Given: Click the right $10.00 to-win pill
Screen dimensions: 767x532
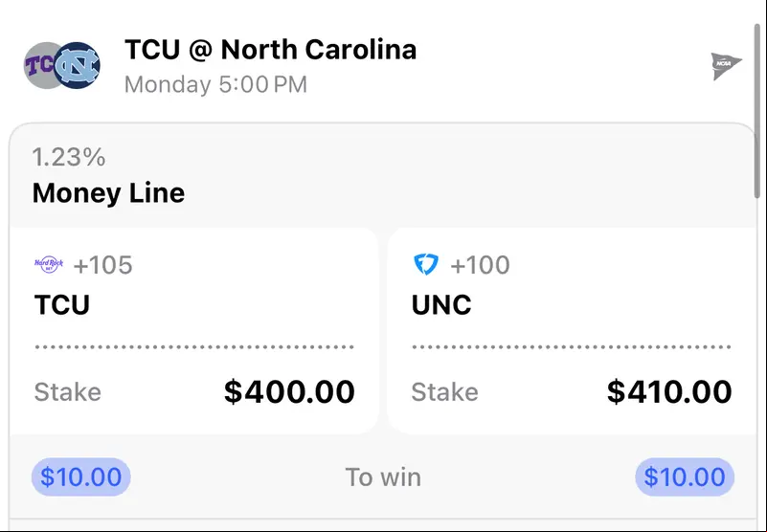Looking at the screenshot, I should 685,477.
